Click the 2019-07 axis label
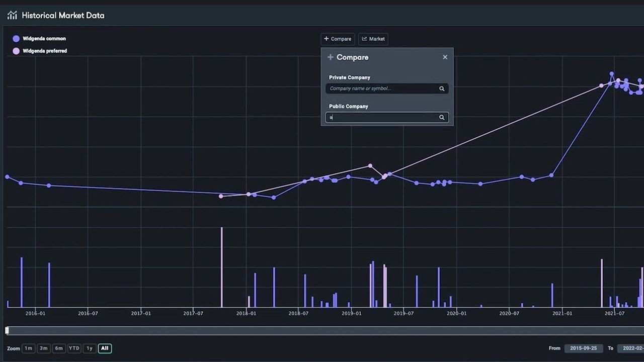This screenshot has height=362, width=644. pos(404,314)
